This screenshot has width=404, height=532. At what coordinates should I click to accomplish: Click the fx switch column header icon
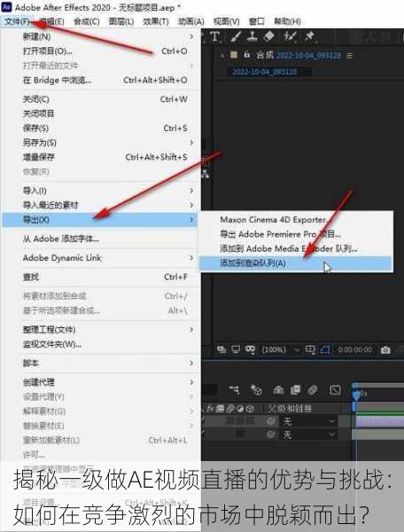click(x=211, y=409)
